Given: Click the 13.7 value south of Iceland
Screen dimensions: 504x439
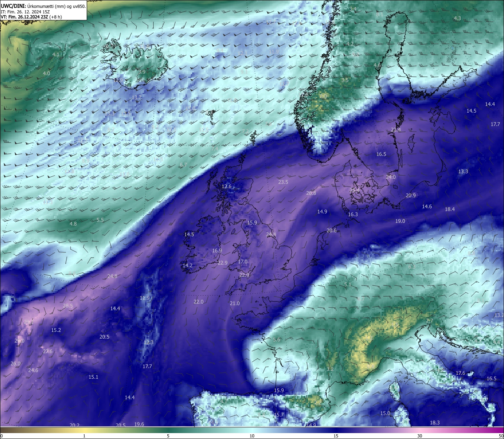Looking at the screenshot, I should point(136,97).
